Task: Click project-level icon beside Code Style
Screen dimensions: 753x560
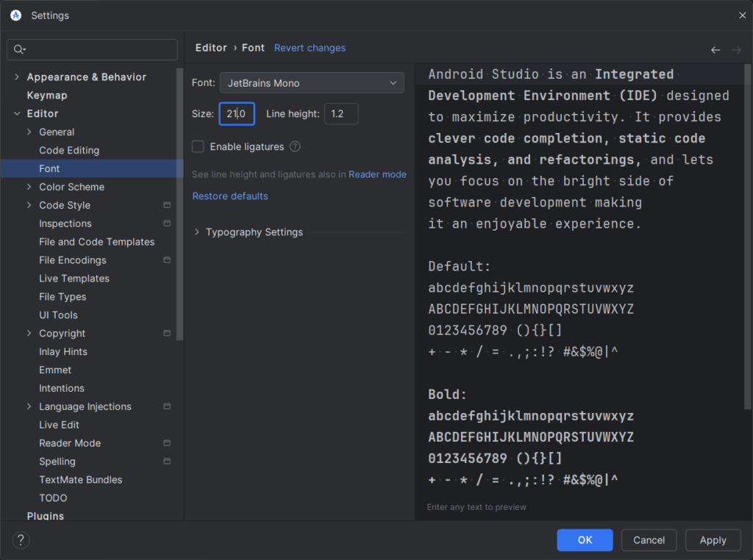Action: pyautogui.click(x=167, y=206)
